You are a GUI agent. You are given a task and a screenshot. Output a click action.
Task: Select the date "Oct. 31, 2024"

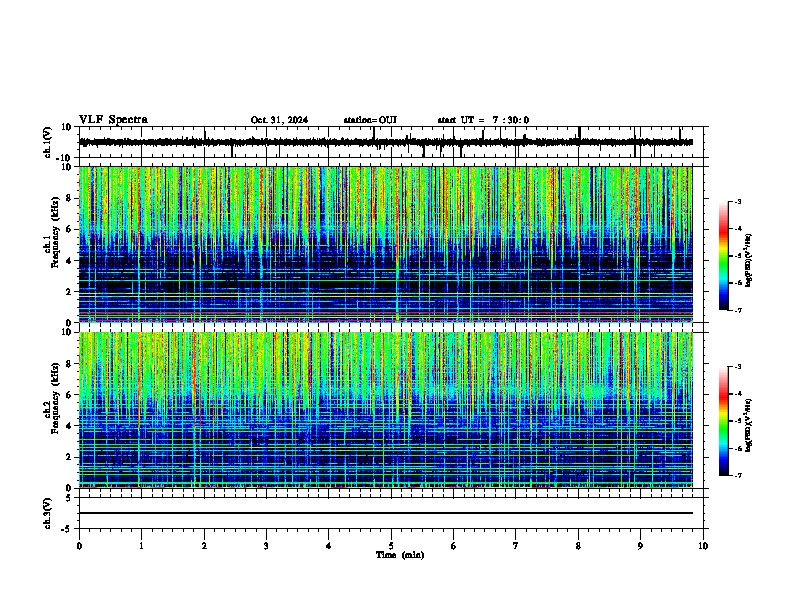[x=279, y=120]
